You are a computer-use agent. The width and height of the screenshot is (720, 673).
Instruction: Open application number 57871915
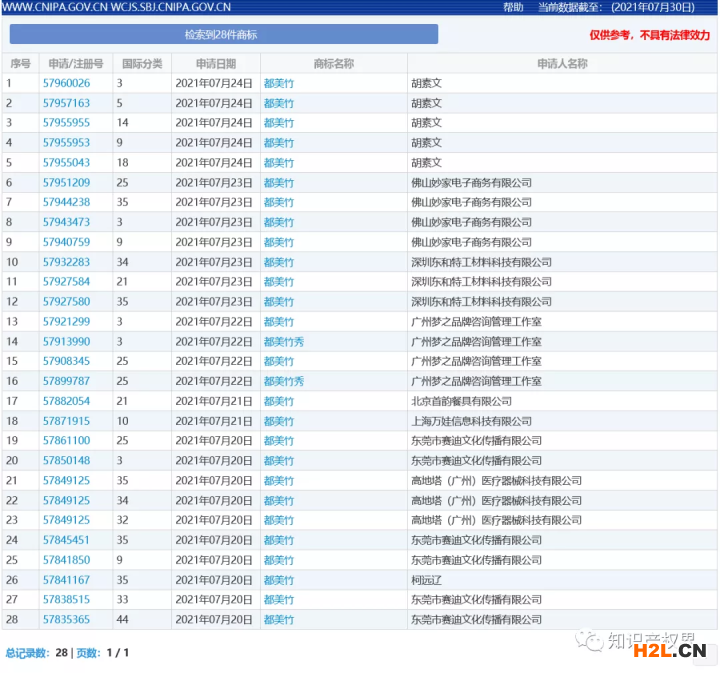(66, 421)
